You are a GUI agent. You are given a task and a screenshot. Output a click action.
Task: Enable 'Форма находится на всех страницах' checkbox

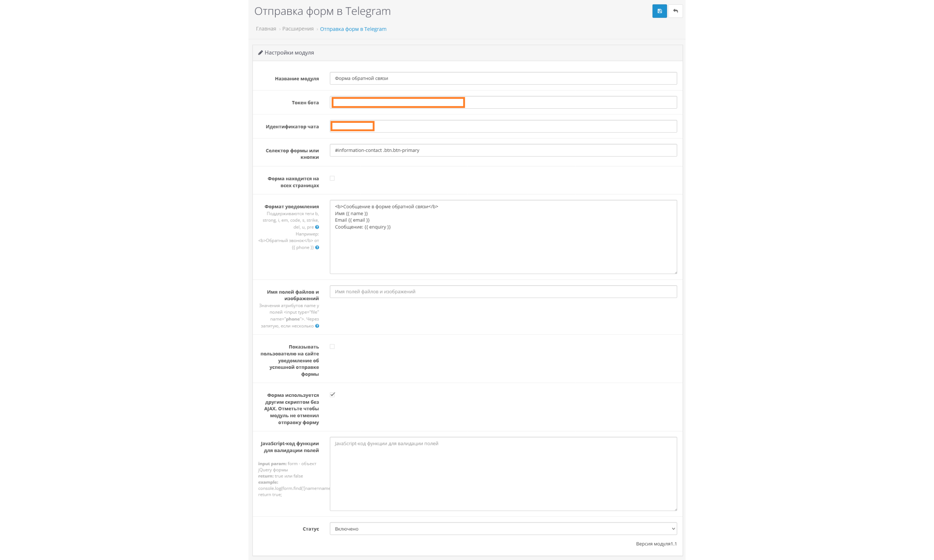pyautogui.click(x=332, y=178)
